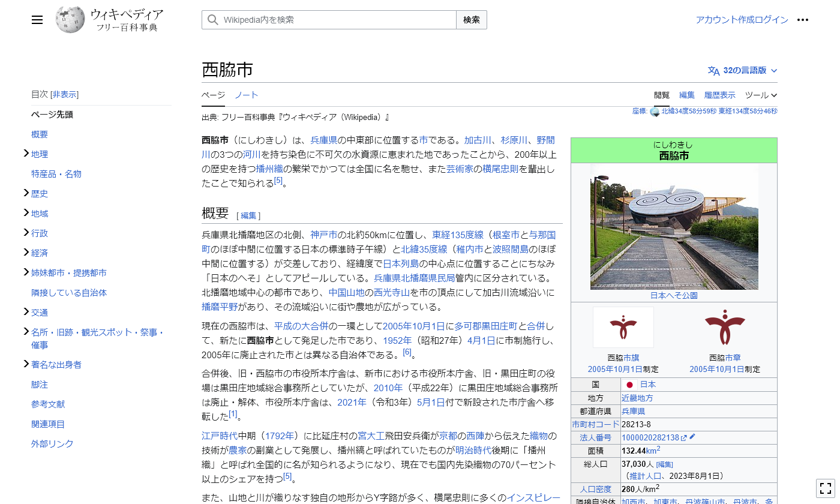Expand the 行政 section in contents
The height and width of the screenshot is (504, 840).
(26, 233)
